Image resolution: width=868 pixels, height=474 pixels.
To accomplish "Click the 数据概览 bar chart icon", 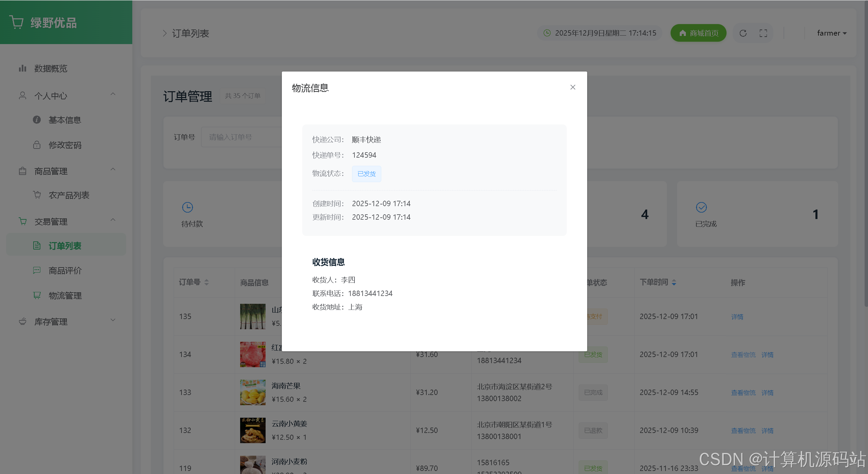I will coord(22,68).
